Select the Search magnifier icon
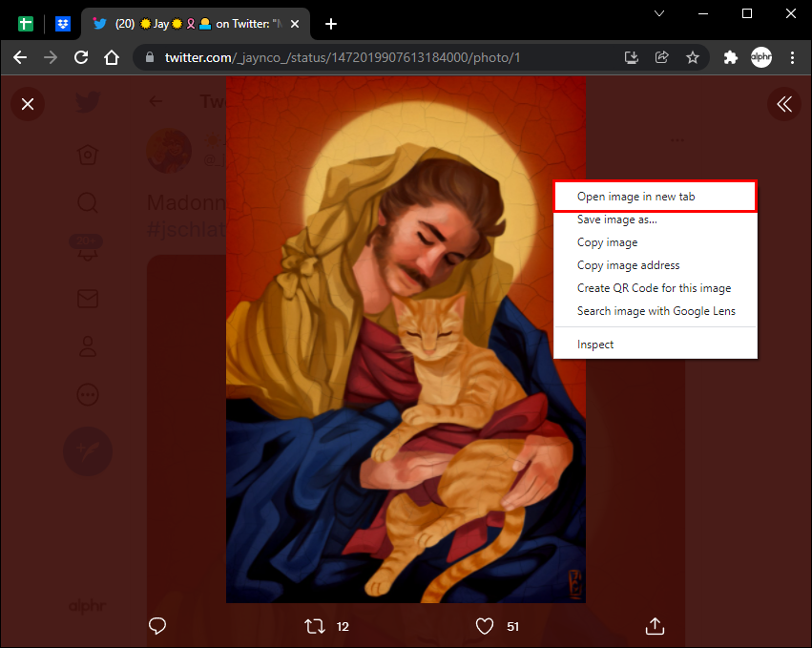812x648 pixels. tap(87, 202)
